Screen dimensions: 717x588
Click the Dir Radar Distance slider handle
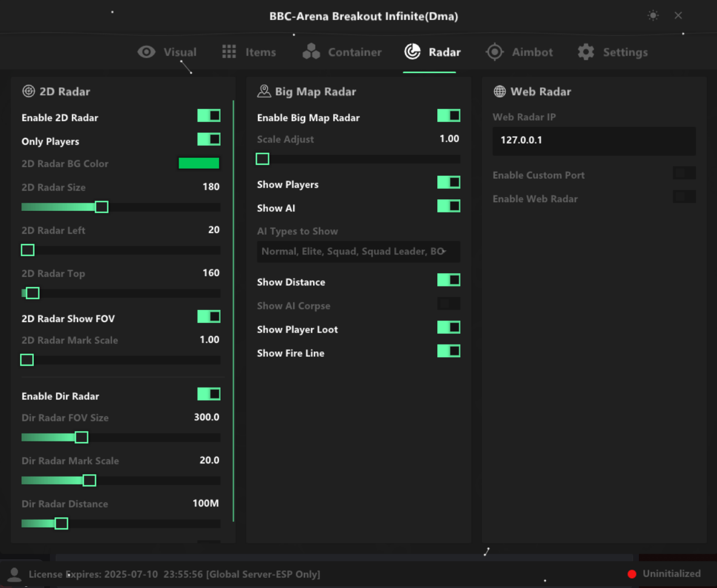coord(61,524)
